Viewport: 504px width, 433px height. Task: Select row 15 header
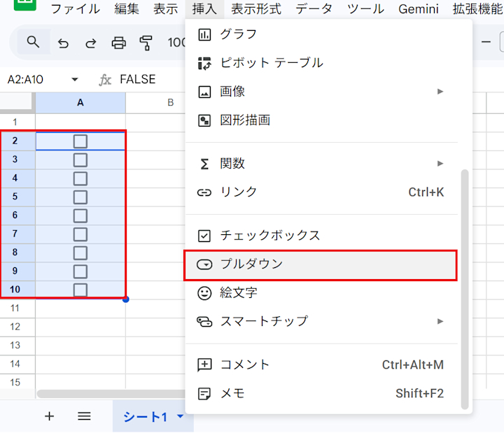(x=15, y=382)
